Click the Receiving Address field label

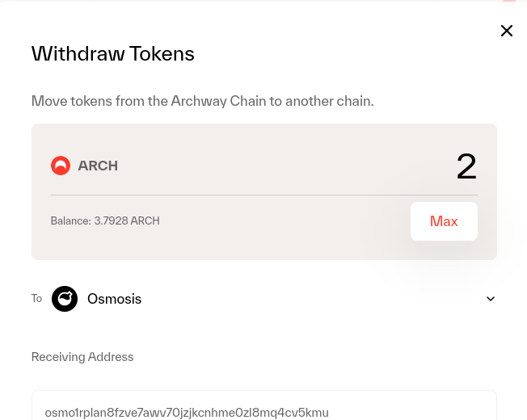[x=82, y=357]
